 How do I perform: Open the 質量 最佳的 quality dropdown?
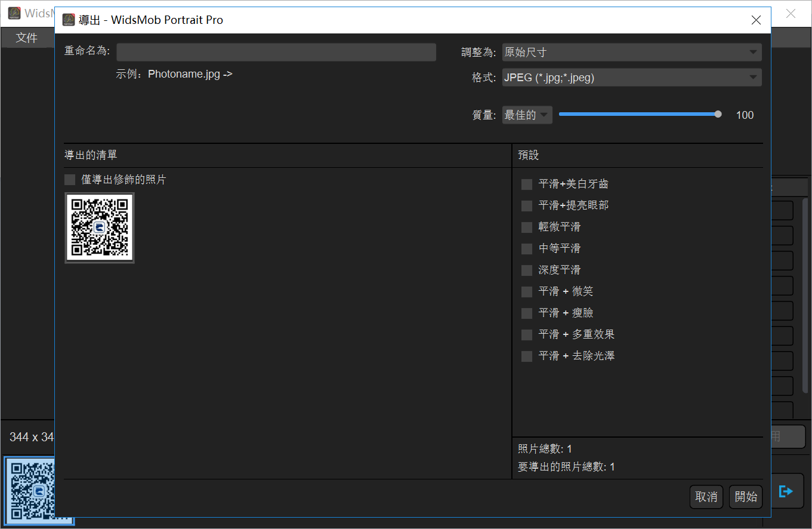(x=527, y=115)
